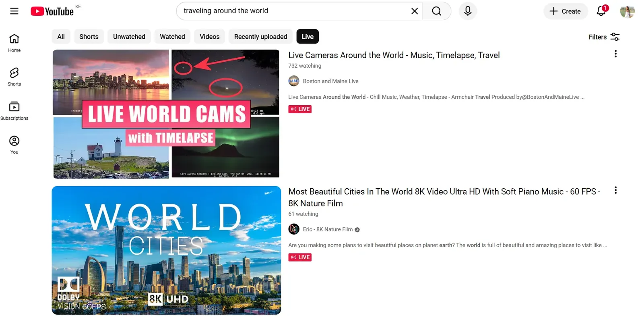The height and width of the screenshot is (318, 644).
Task: Click '732 watching' text
Action: 305,66
